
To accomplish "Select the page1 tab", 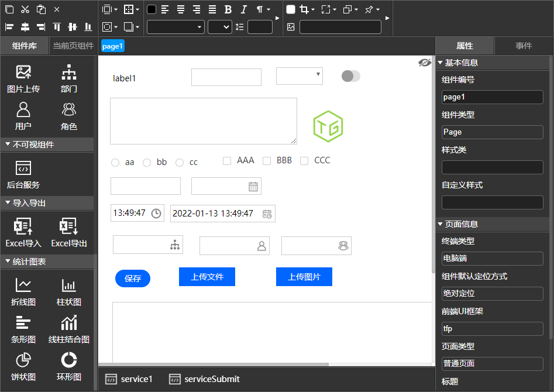I will coord(113,46).
